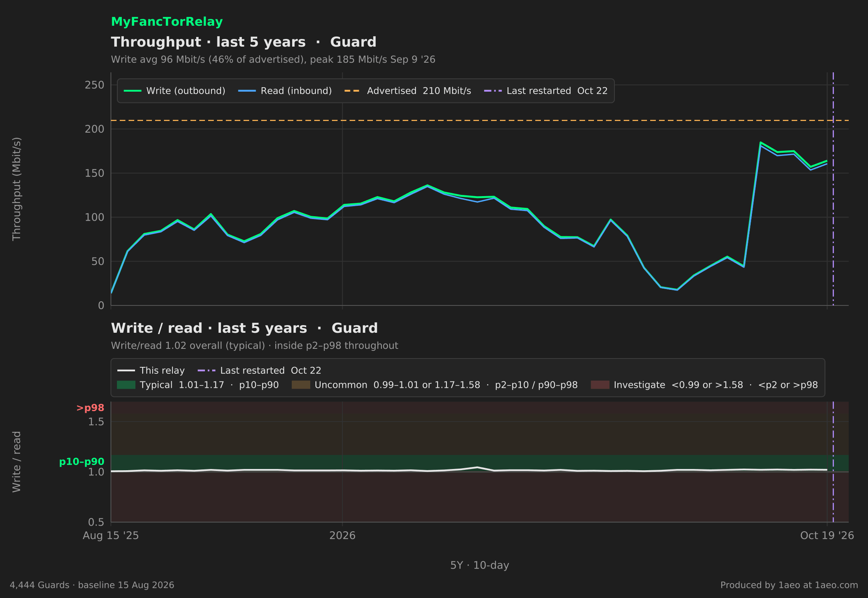
Task: Click the Write/read 1.02 overall subtitle
Action: (x=255, y=346)
